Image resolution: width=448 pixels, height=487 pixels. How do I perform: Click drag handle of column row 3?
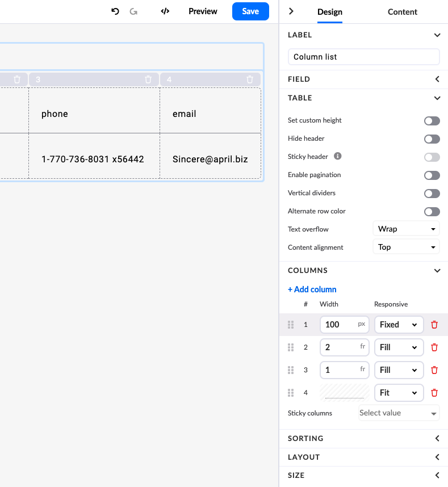click(x=291, y=370)
